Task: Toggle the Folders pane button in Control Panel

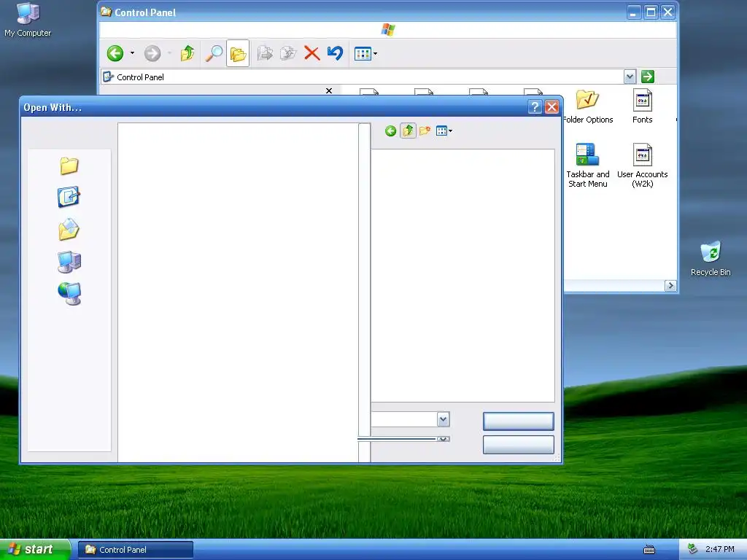Action: 238,53
